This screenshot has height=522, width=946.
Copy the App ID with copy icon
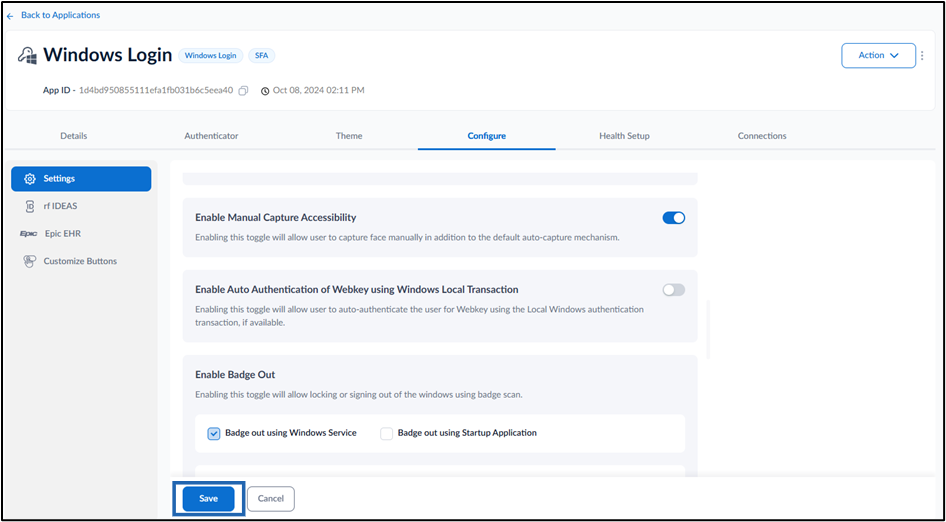coord(243,91)
